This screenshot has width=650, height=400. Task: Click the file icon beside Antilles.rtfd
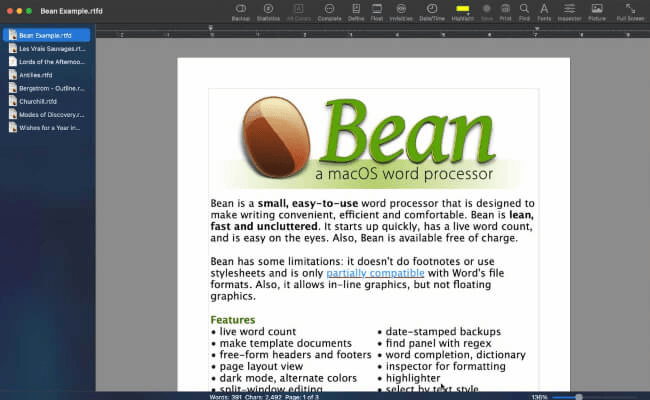coord(13,75)
